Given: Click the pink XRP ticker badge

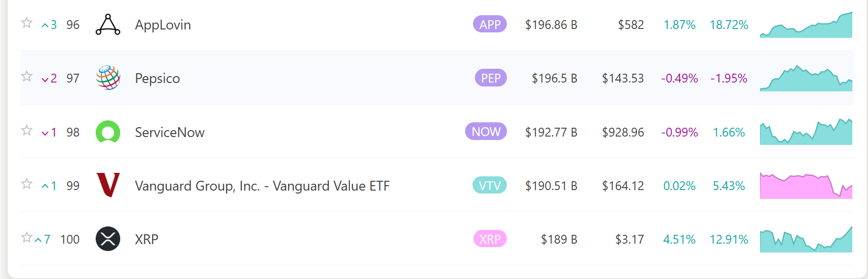Looking at the screenshot, I should pyautogui.click(x=490, y=239).
